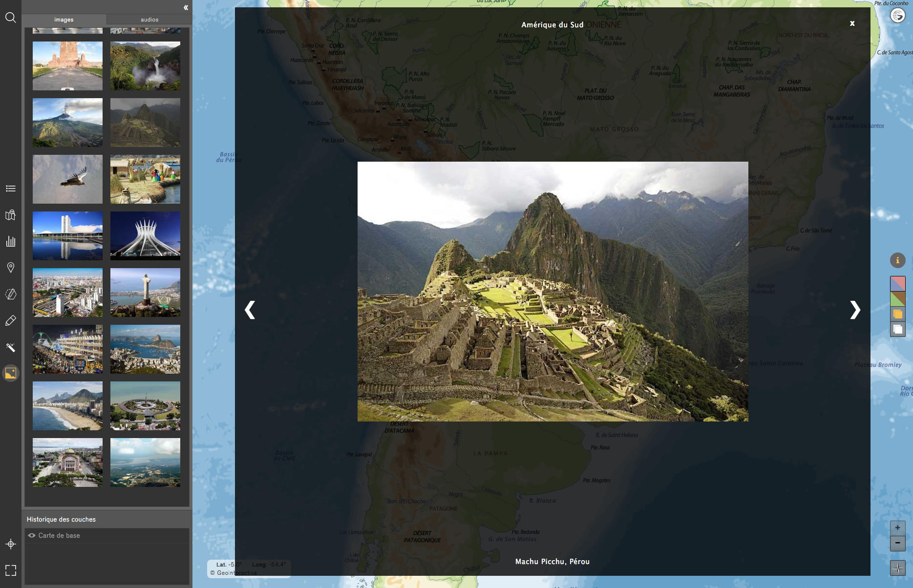Activate the magic wand tool
This screenshot has height=588, width=913.
click(10, 347)
